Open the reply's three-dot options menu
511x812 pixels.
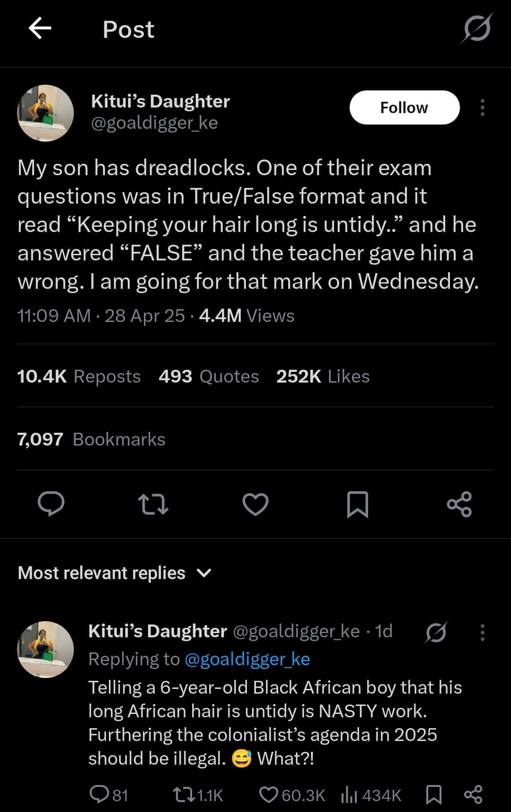(x=482, y=632)
